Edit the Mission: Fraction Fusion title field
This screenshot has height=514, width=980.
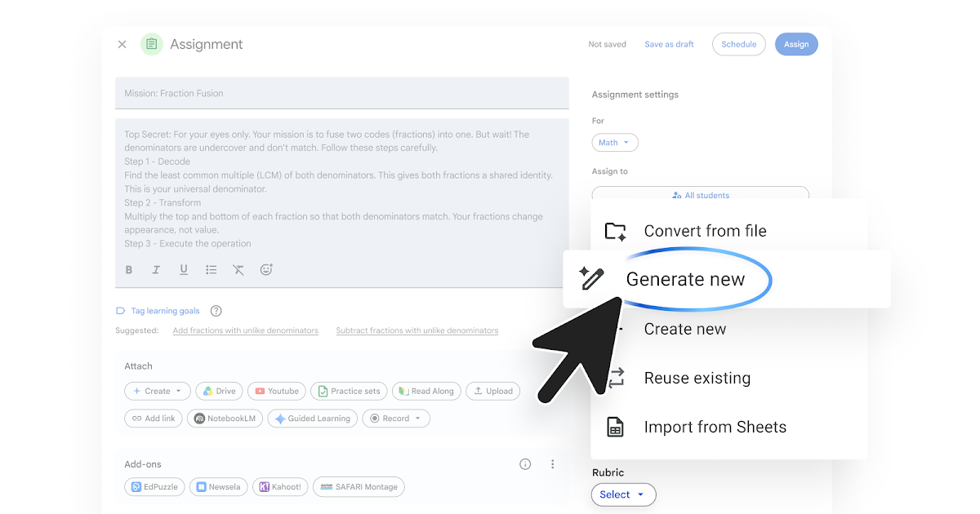tap(342, 93)
